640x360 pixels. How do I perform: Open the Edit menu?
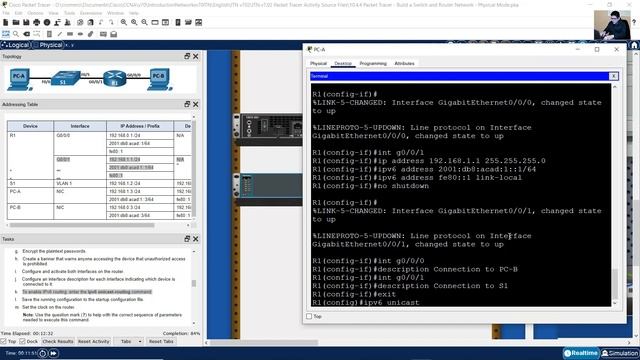click(x=18, y=13)
